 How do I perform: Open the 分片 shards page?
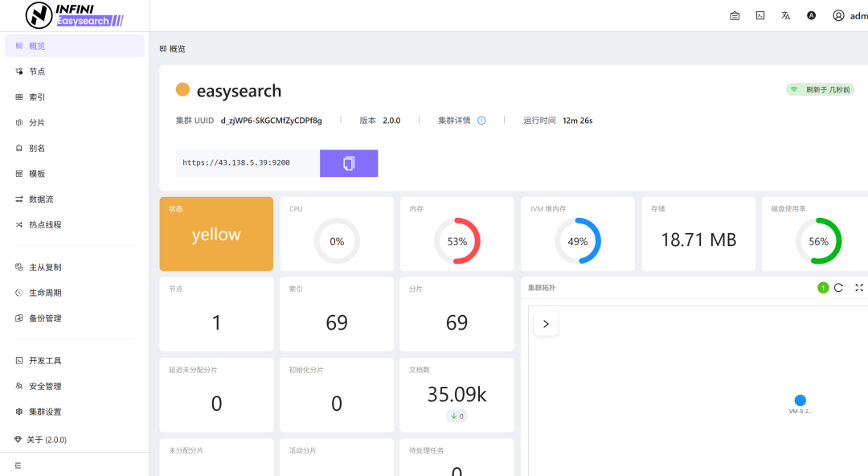pos(74,122)
